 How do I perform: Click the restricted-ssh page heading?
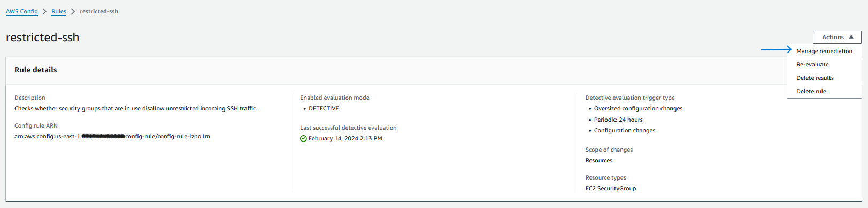point(42,38)
